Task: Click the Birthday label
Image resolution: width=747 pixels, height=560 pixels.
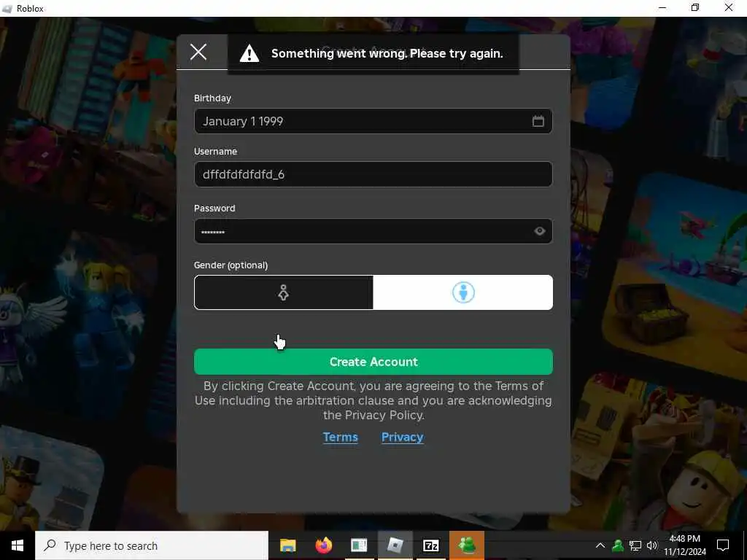Action: pos(212,98)
